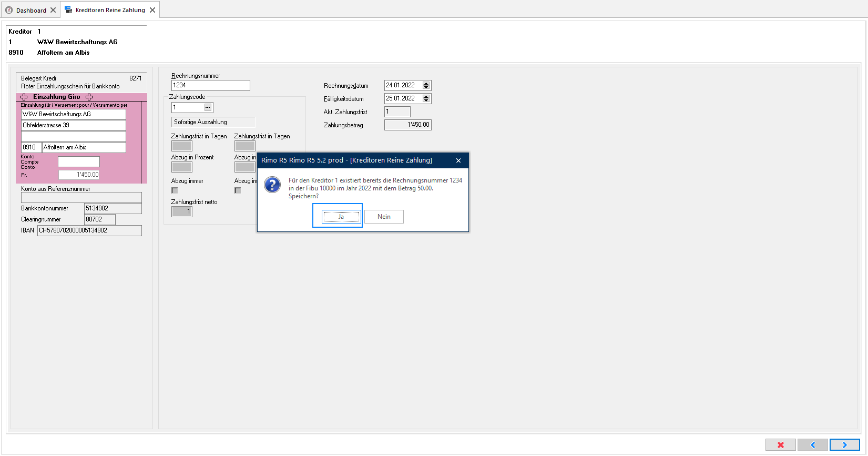Decrease Rechnungsdatum with the down arrow
Screen dimensions: 868x456
pyautogui.click(x=426, y=87)
